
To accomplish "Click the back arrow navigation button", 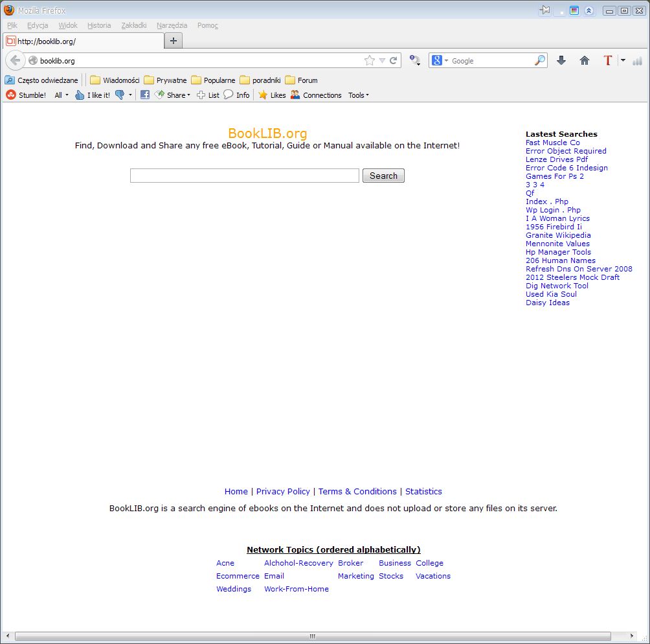I will click(16, 61).
